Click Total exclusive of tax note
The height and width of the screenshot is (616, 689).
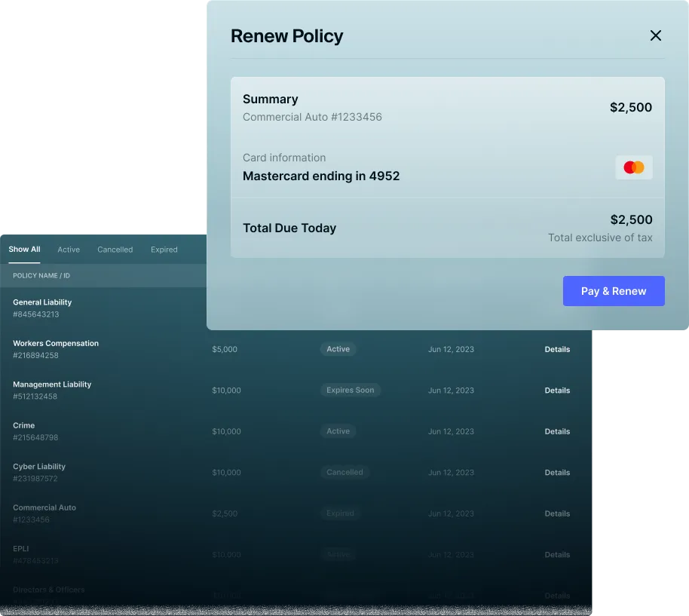pos(600,238)
